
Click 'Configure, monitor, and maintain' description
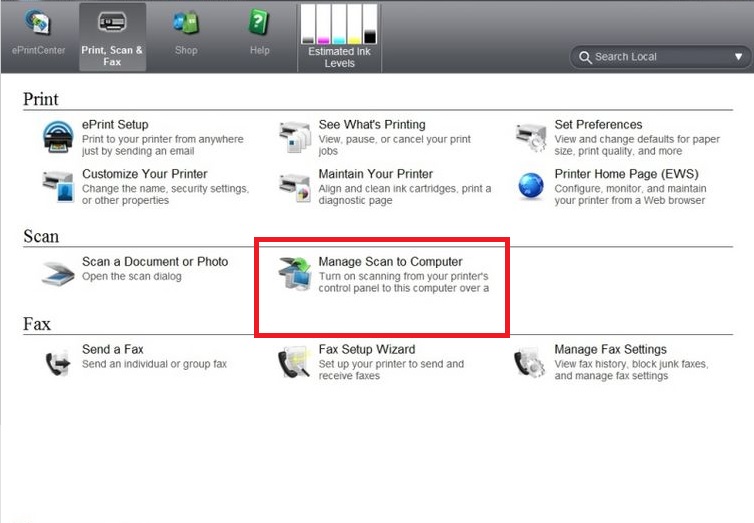[x=630, y=195]
